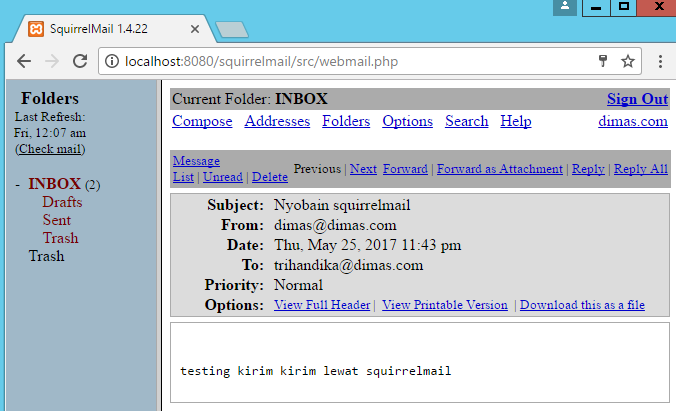Screen dimensions: 676x411
Task: Click the Folders heading in sidebar
Action: [x=50, y=98]
